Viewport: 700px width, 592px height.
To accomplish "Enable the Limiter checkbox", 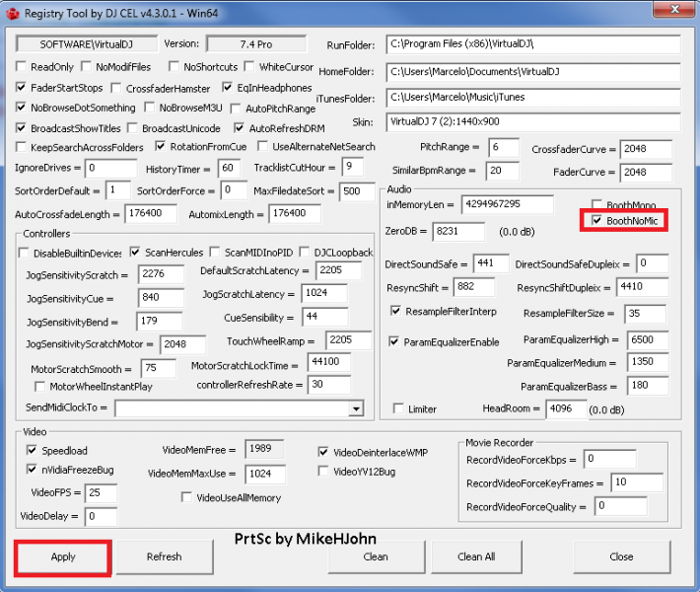I will pos(397,408).
